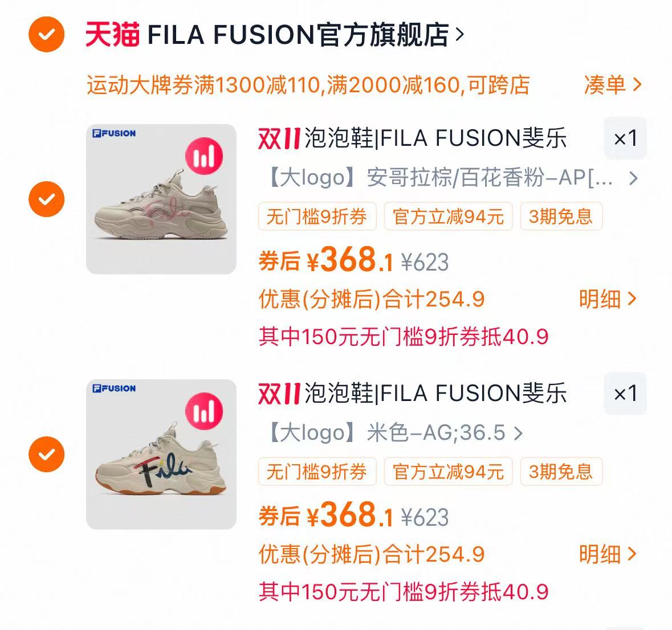672x630 pixels.
Task: Uncheck the FILA FUSION store select-all checkbox
Action: click(x=47, y=35)
